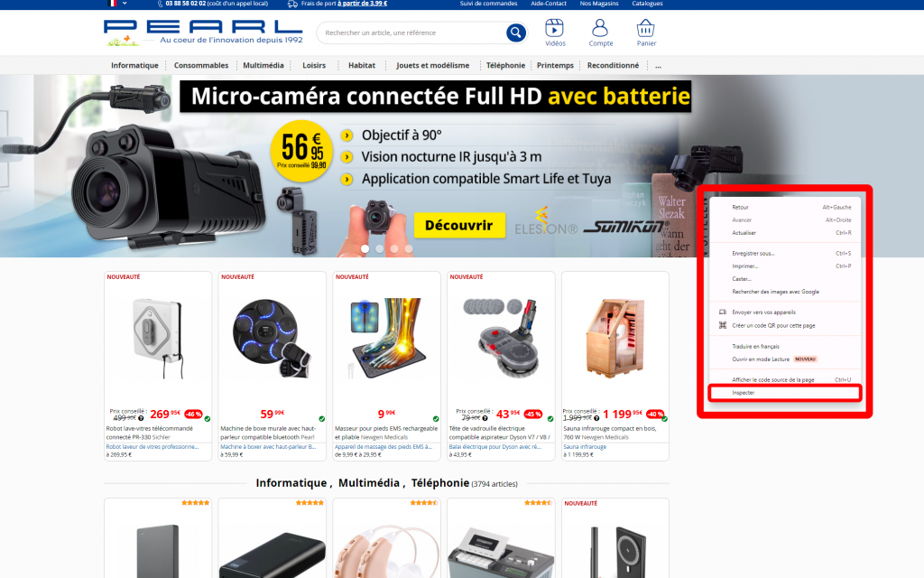This screenshot has height=578, width=924.
Task: Open the Aide-Contact link
Action: click(x=548, y=4)
